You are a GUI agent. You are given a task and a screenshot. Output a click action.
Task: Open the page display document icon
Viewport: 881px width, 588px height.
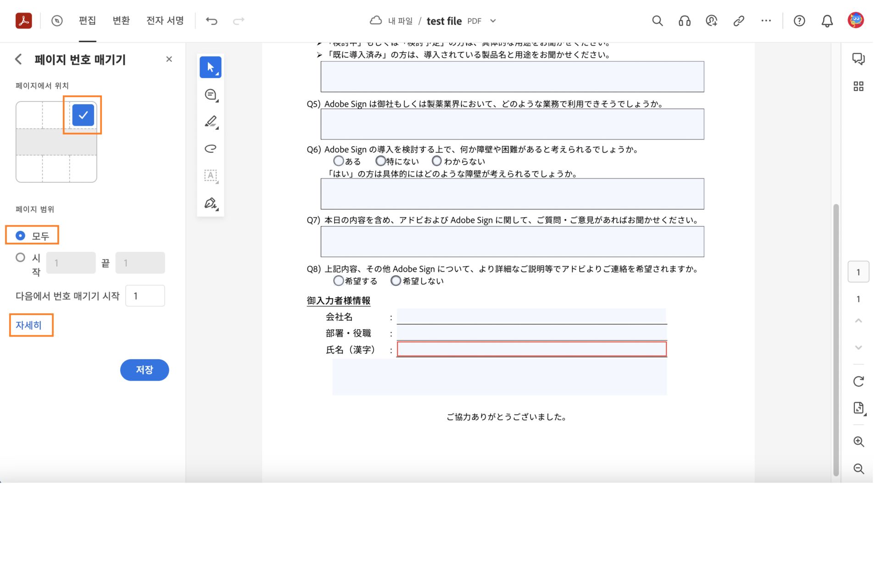point(859,408)
